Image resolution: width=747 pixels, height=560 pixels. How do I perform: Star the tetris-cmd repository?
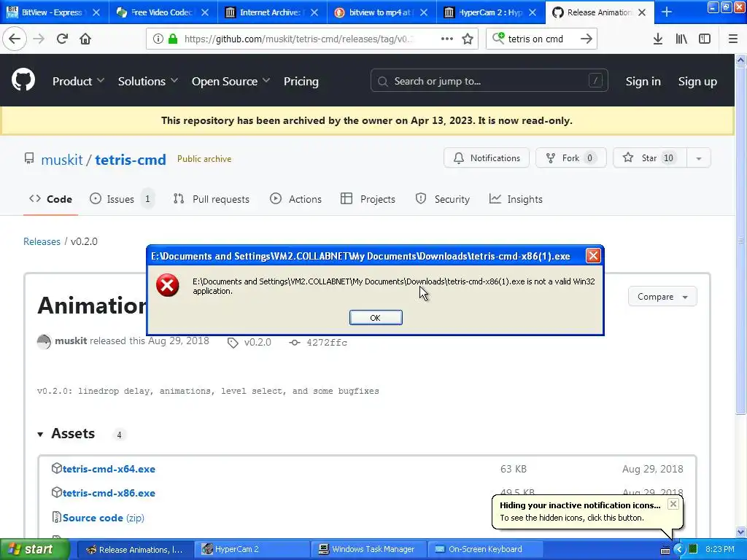point(650,158)
